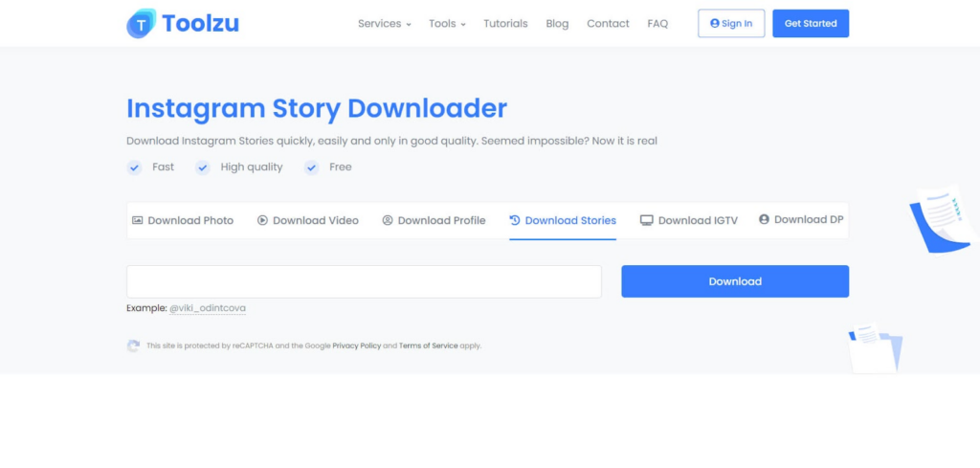The width and height of the screenshot is (980, 468).
Task: Click the user icon beside Download Profile
Action: 388,220
